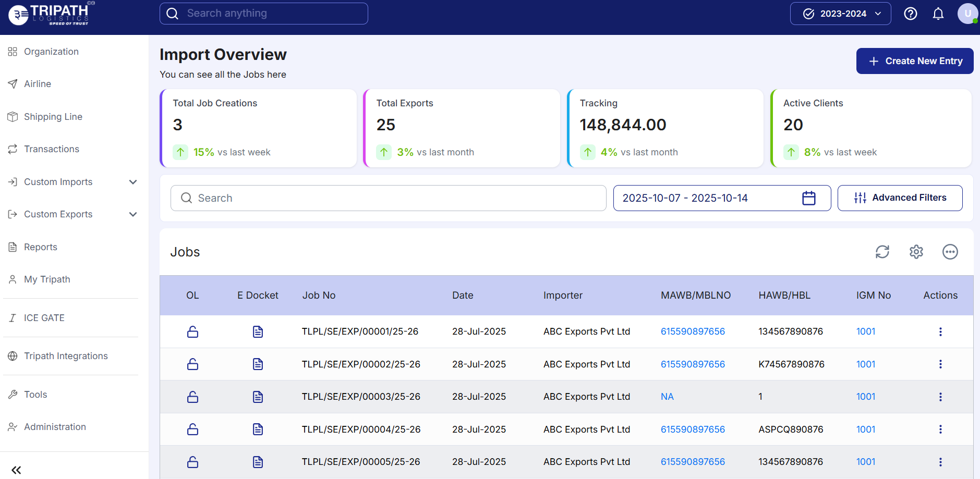Select Administration from the sidebar

click(x=55, y=426)
